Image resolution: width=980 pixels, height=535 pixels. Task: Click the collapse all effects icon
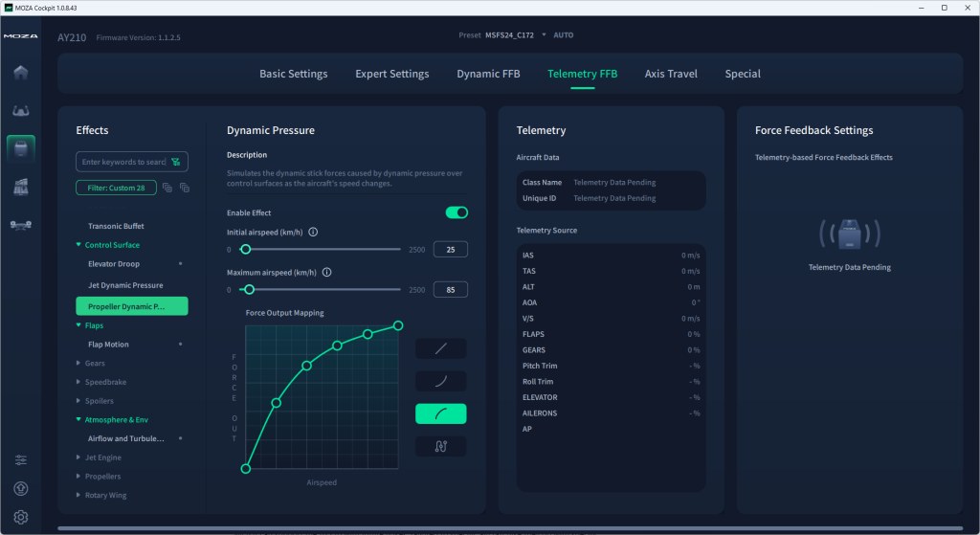click(185, 188)
